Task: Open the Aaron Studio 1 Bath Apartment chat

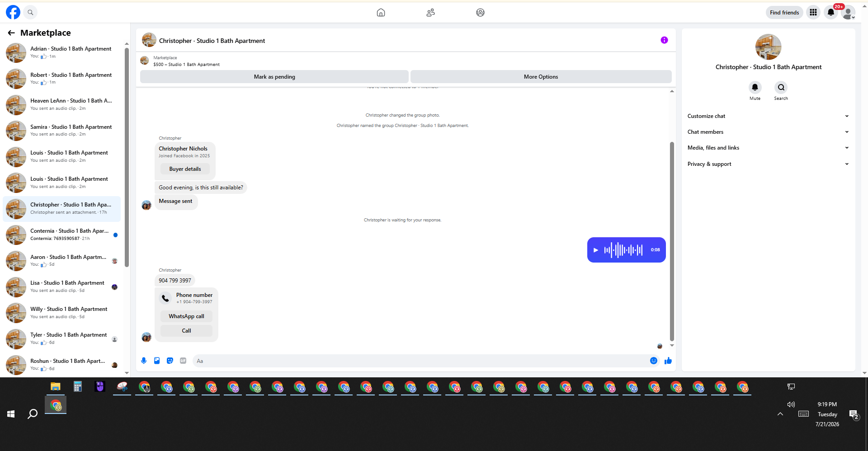Action: (x=62, y=261)
